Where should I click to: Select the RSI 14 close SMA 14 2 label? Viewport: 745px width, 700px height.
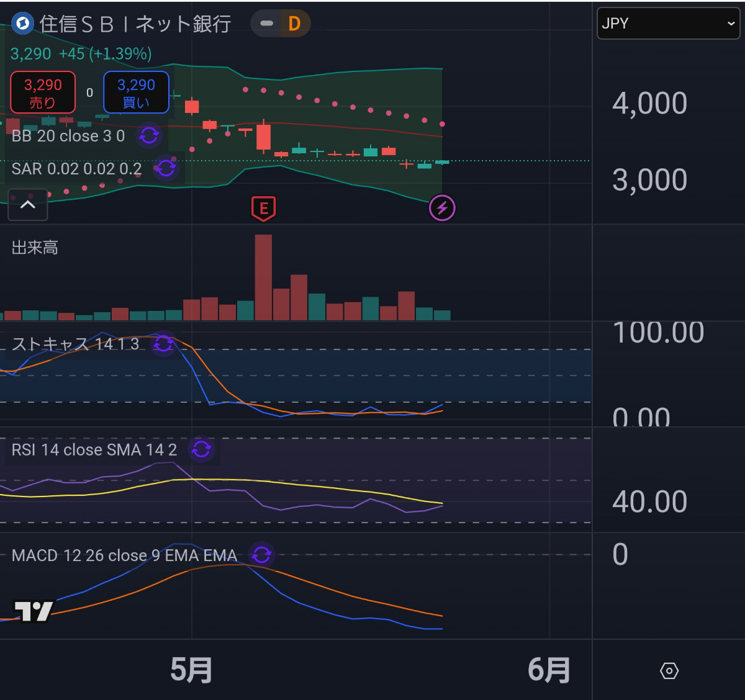tap(94, 449)
